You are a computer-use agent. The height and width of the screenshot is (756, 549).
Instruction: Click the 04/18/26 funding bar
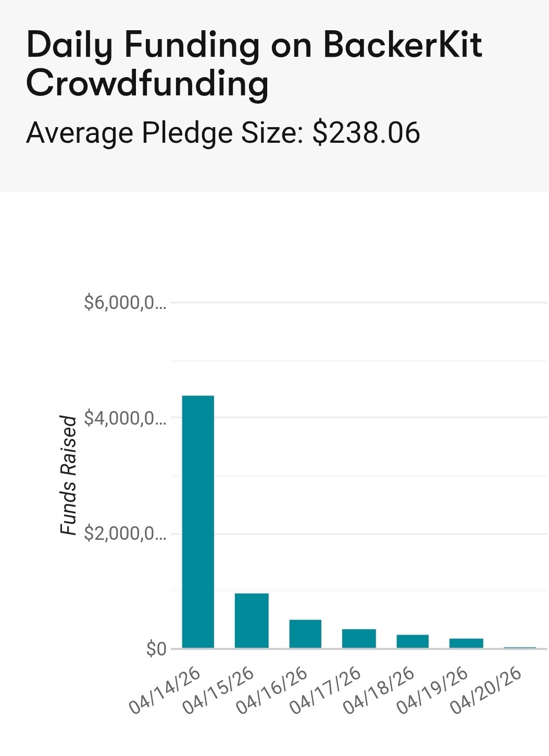413,641
